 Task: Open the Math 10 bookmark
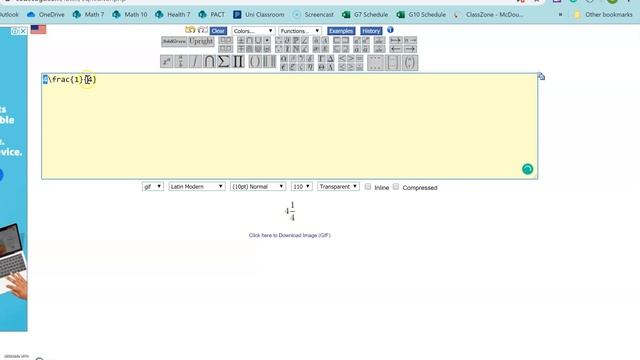point(130,14)
